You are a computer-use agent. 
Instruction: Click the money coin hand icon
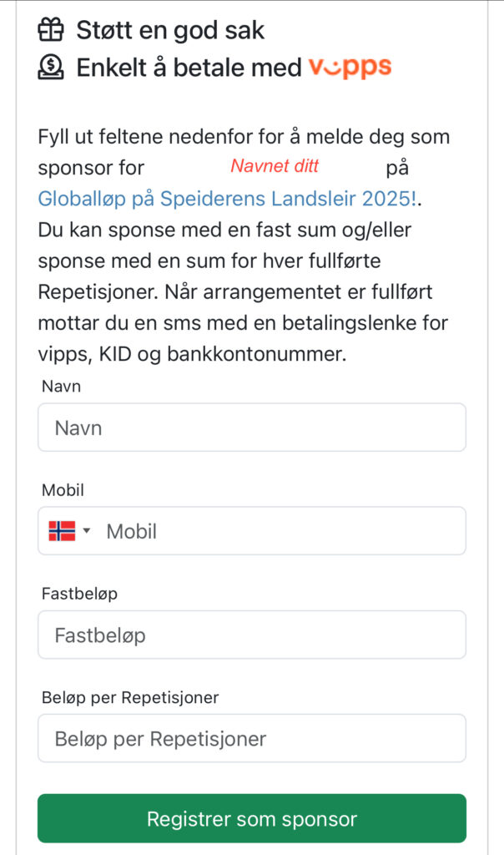pos(51,68)
